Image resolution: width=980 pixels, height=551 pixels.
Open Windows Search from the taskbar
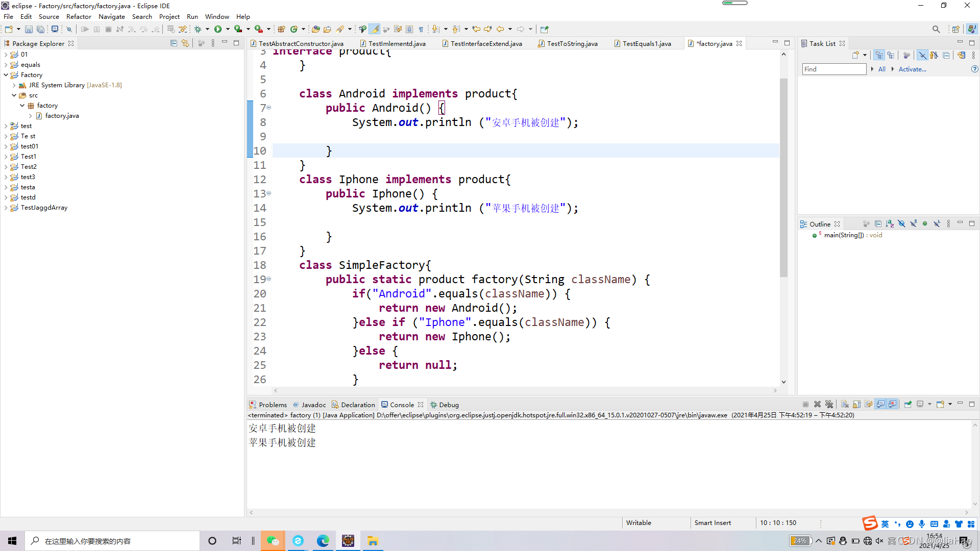(x=34, y=541)
